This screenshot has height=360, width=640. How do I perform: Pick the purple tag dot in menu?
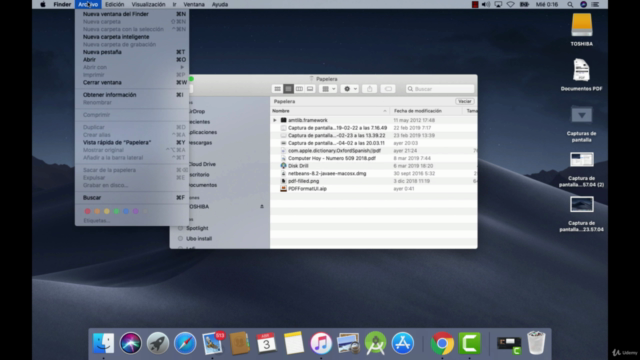(x=136, y=211)
